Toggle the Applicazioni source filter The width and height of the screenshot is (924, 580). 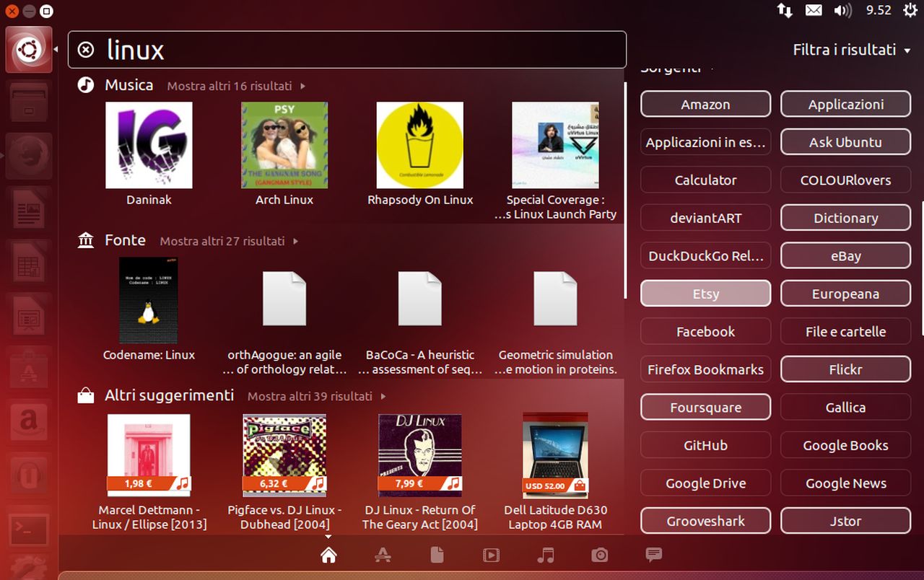(845, 105)
